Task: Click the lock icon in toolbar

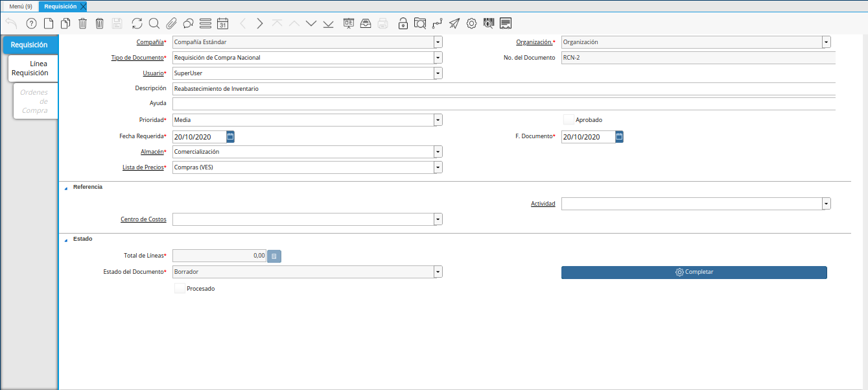Action: (x=403, y=24)
